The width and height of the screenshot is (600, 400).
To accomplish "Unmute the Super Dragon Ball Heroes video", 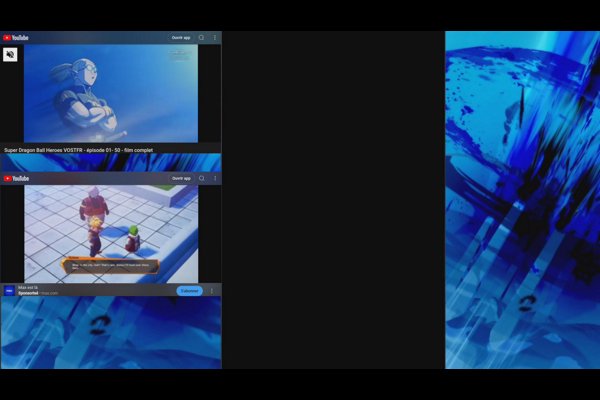I will click(10, 55).
